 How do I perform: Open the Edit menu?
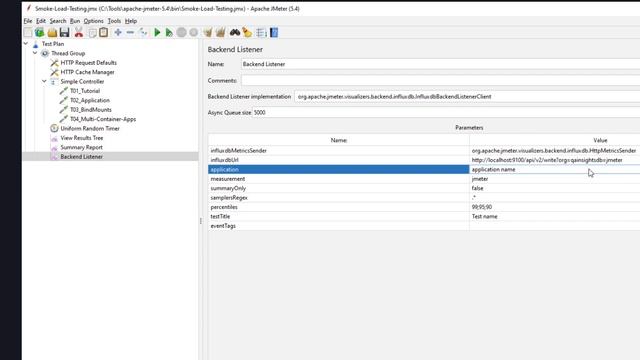pyautogui.click(x=41, y=21)
